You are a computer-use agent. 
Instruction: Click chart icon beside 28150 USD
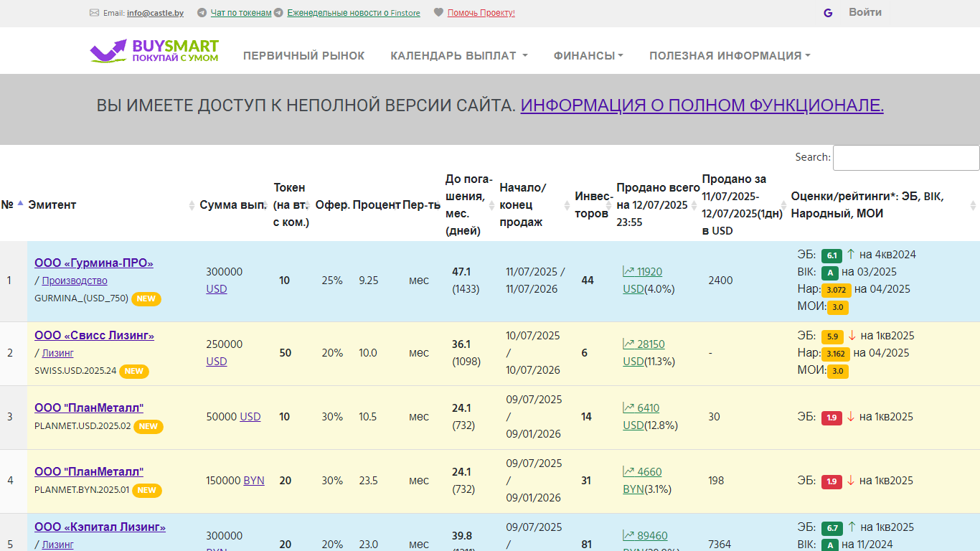tap(628, 344)
